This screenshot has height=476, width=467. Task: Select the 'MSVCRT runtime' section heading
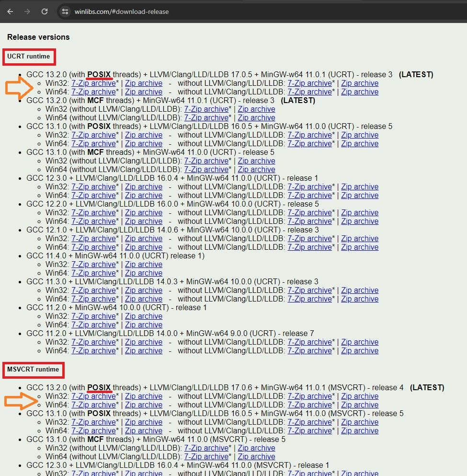(33, 370)
